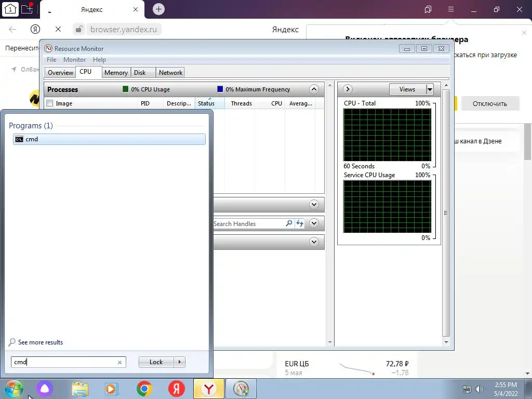Switch to the Overview tab
Screen dimensions: 532x399
pos(60,73)
